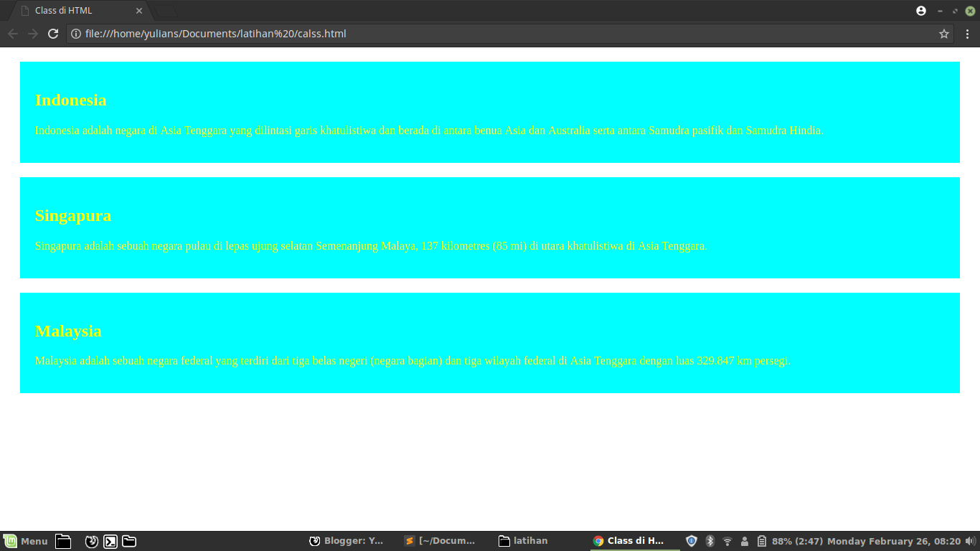The width and height of the screenshot is (980, 551).
Task: Close the Class di HTML tab
Action: (x=139, y=11)
